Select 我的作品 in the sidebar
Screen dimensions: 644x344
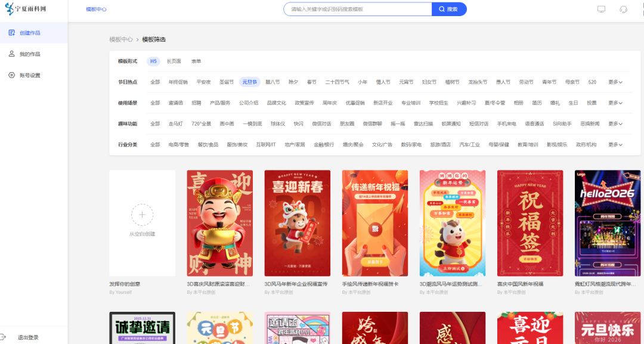pos(34,53)
